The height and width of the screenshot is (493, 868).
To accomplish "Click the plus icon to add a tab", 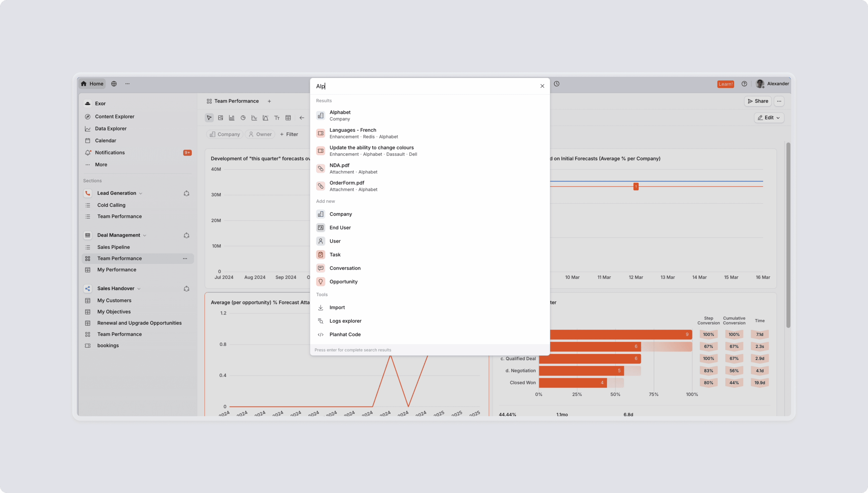I will pyautogui.click(x=269, y=101).
